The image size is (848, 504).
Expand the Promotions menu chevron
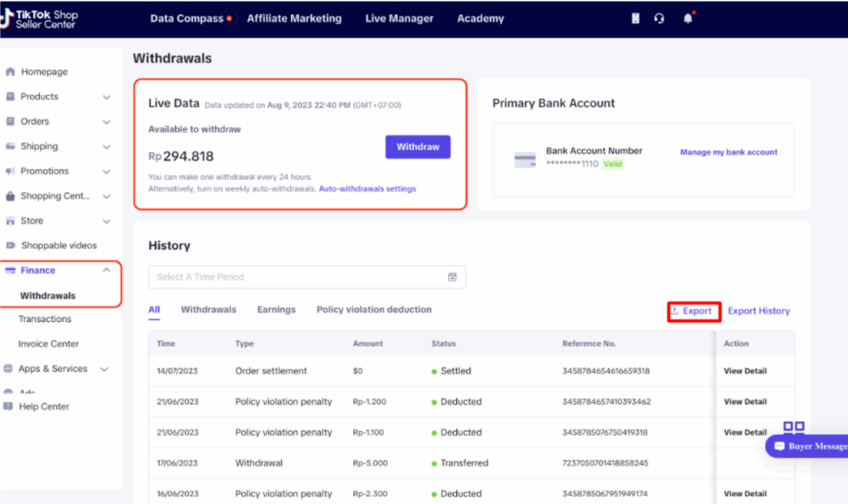click(x=106, y=171)
